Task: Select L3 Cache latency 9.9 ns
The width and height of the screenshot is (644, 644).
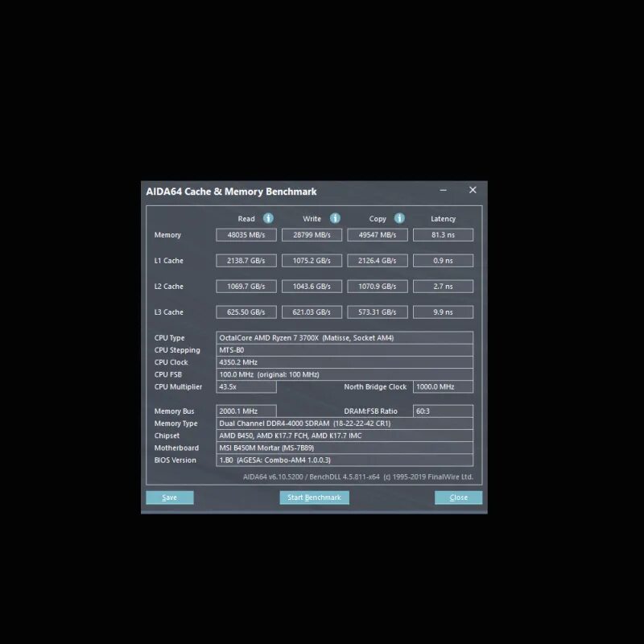Action: [444, 312]
